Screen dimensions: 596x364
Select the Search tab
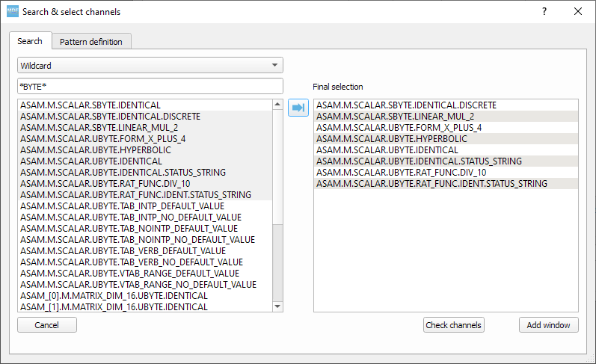point(30,40)
